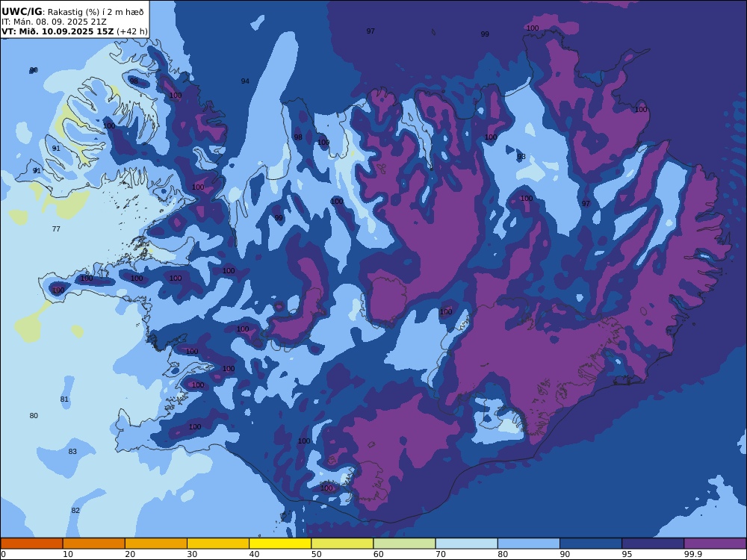
Task: Pick the purple above-99.9 legend swatch
Action: coord(715,544)
